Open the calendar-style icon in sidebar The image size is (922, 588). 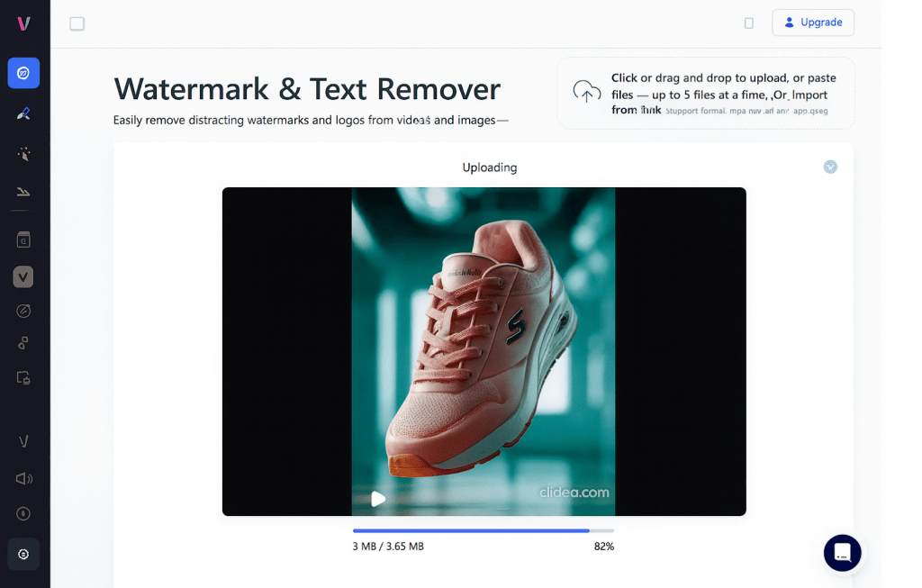pyautogui.click(x=23, y=240)
